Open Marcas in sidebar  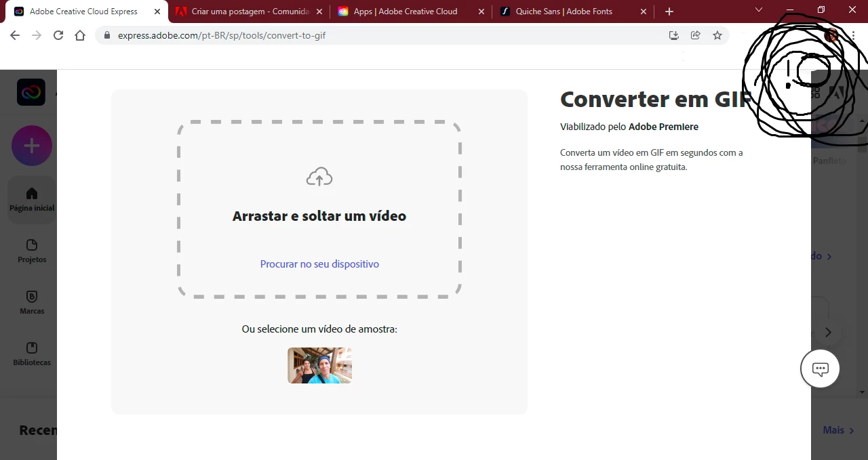coord(32,302)
